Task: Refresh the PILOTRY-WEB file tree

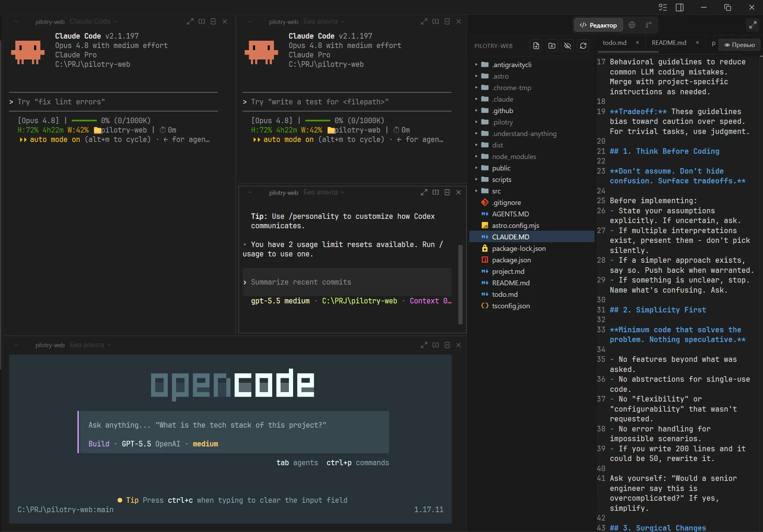Action: pos(583,46)
